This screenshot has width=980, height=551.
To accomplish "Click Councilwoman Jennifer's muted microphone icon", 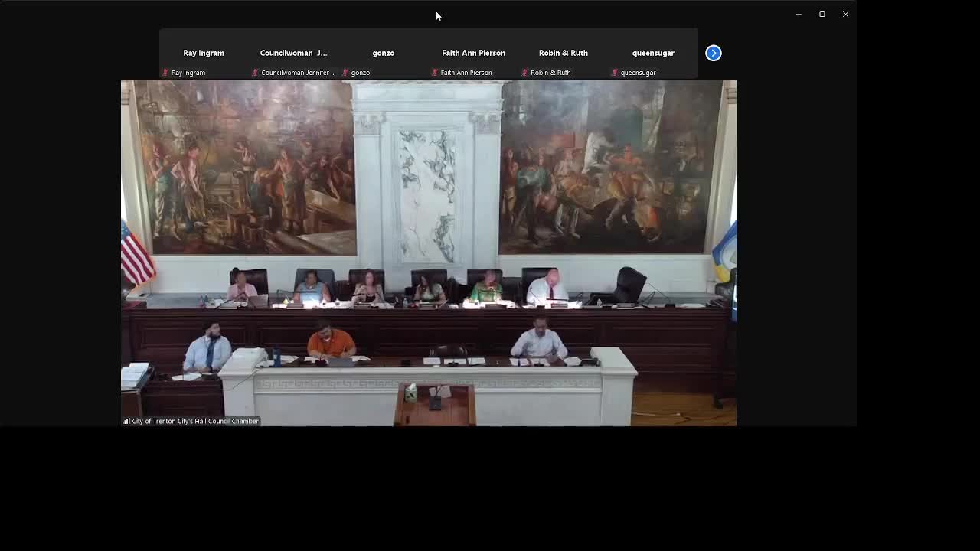I will [255, 73].
